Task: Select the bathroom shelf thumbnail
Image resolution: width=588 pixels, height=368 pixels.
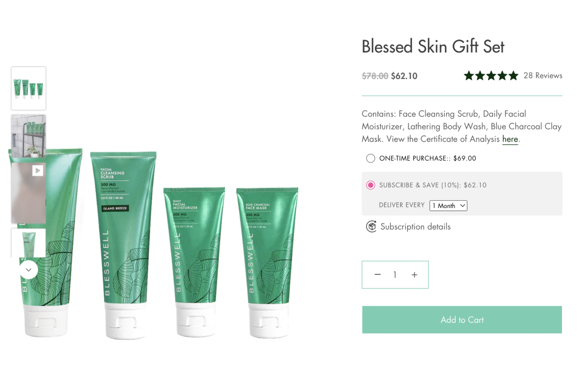Action: (x=28, y=136)
